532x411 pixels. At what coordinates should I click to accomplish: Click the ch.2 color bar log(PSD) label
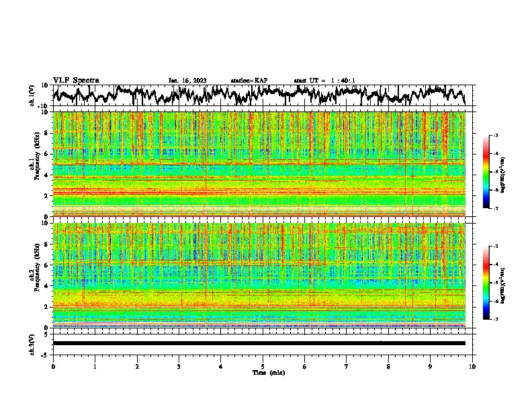pyautogui.click(x=502, y=285)
